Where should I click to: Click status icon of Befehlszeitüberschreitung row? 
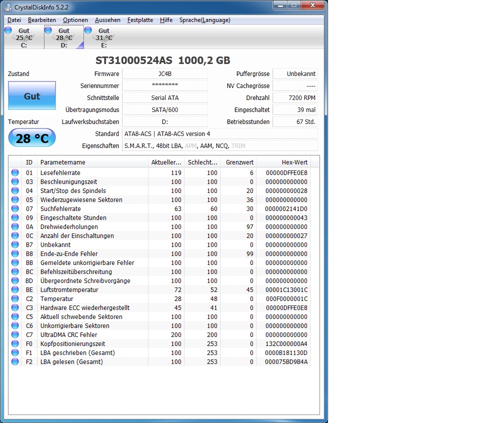[x=15, y=271]
